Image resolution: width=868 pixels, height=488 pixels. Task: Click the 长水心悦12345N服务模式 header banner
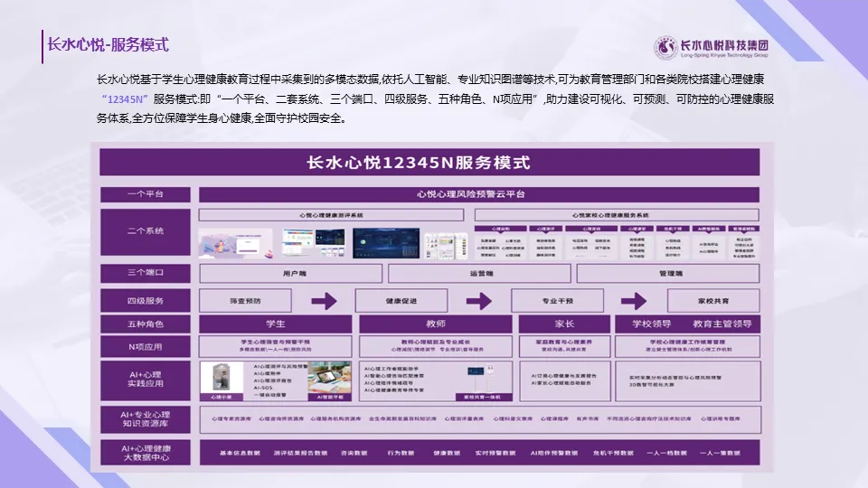point(429,162)
